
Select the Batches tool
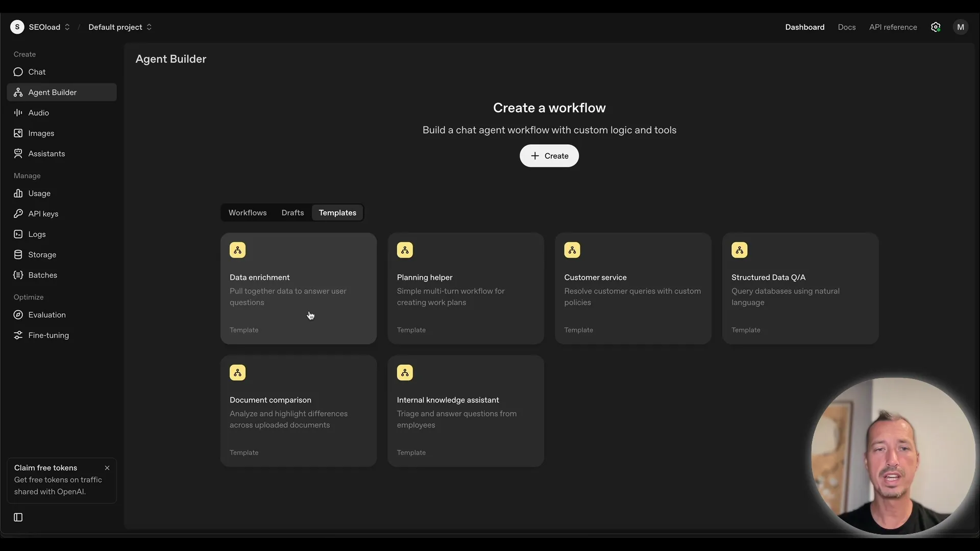point(43,275)
